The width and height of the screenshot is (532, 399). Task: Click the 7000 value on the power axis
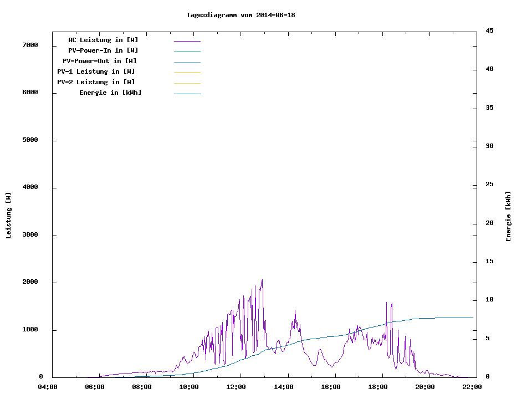30,45
